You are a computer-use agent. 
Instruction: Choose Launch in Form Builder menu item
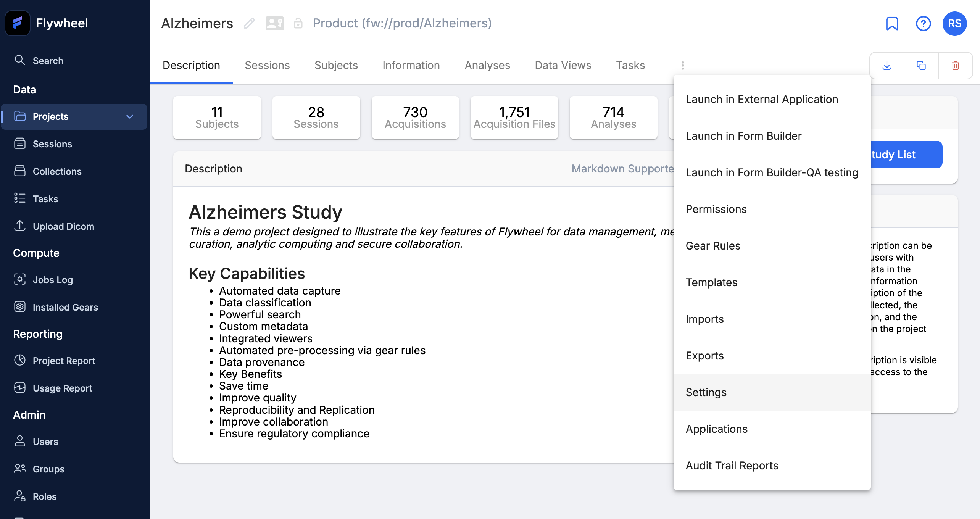[x=772, y=136]
